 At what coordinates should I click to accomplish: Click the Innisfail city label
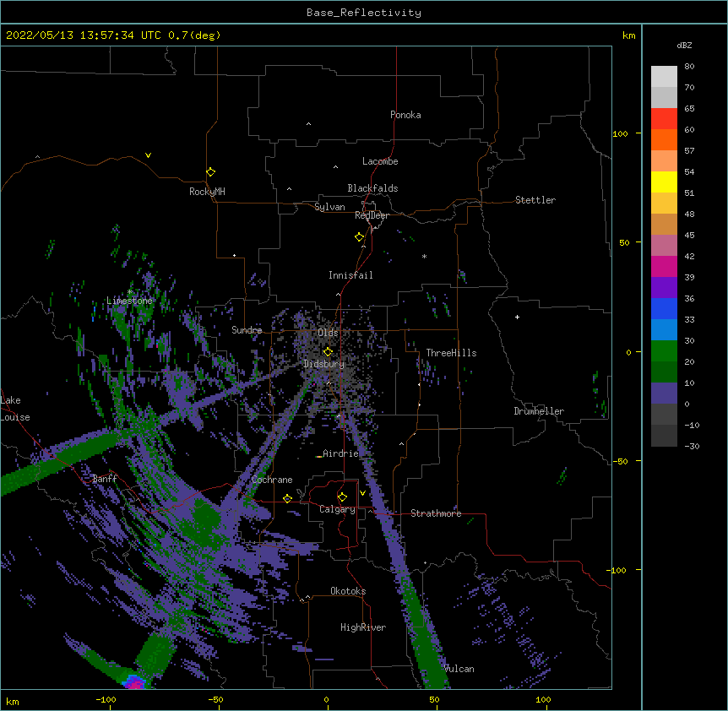pyautogui.click(x=350, y=275)
